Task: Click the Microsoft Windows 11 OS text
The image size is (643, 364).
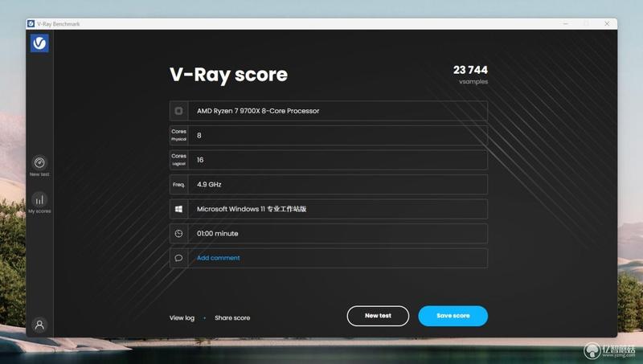Action: 252,209
